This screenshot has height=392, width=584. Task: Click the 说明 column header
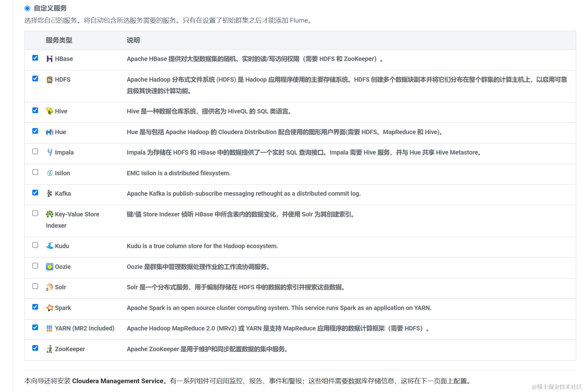click(x=133, y=40)
